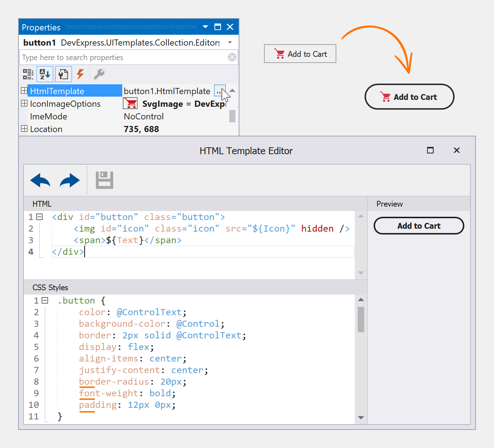Expand the HtmlTemplate property node
The width and height of the screenshot is (494, 448).
coord(24,90)
